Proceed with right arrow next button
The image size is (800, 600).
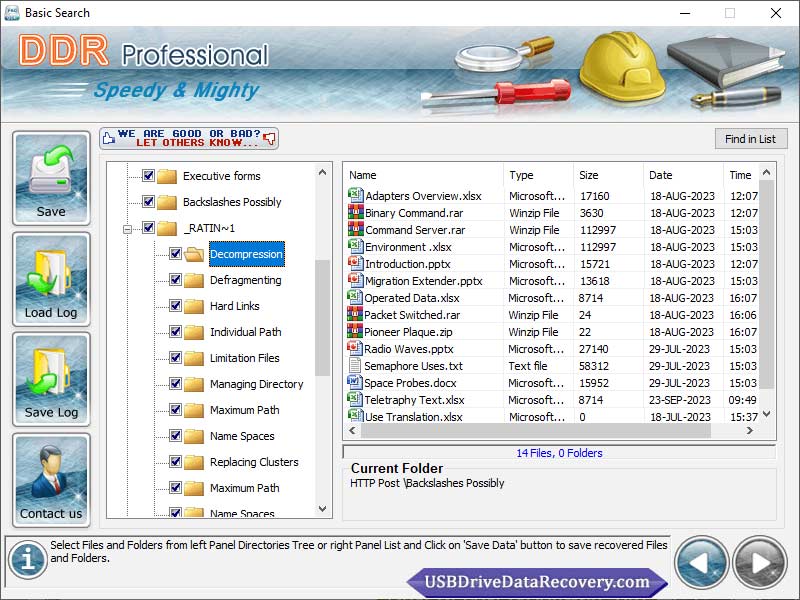tap(760, 563)
